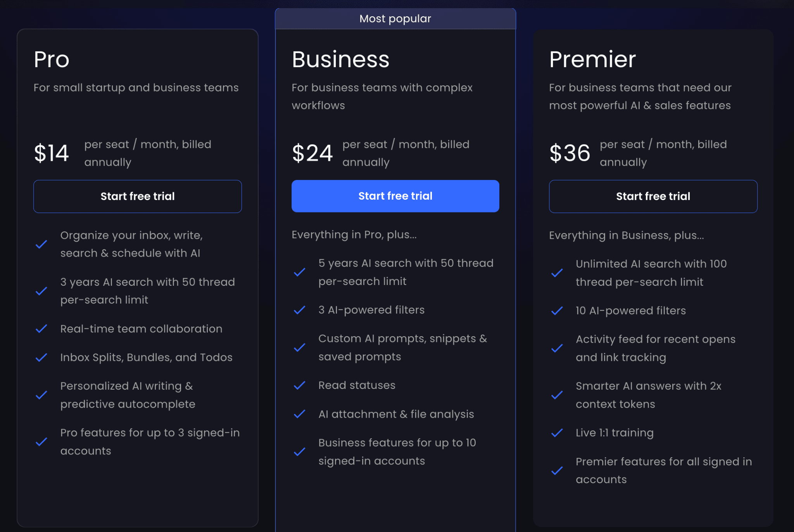Click the checkmark next to Live 1:1 training
The image size is (794, 532).
pos(557,433)
